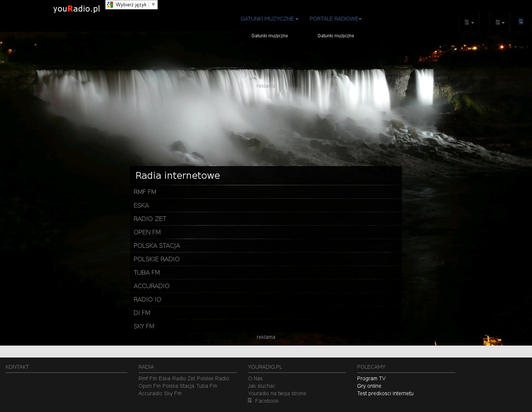Screen dimensions: 532x412
Task: Open RADIO ZET from the station list
Action: (x=150, y=219)
